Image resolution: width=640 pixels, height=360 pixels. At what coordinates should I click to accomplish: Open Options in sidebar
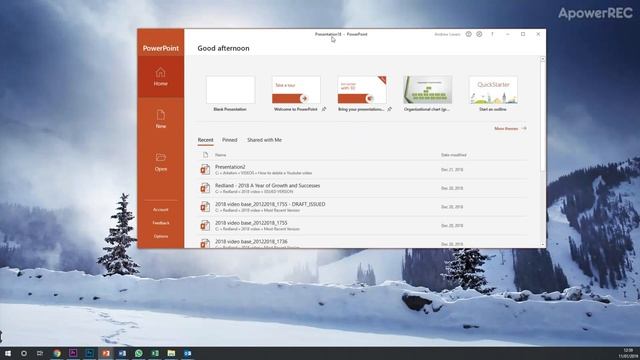tap(160, 236)
